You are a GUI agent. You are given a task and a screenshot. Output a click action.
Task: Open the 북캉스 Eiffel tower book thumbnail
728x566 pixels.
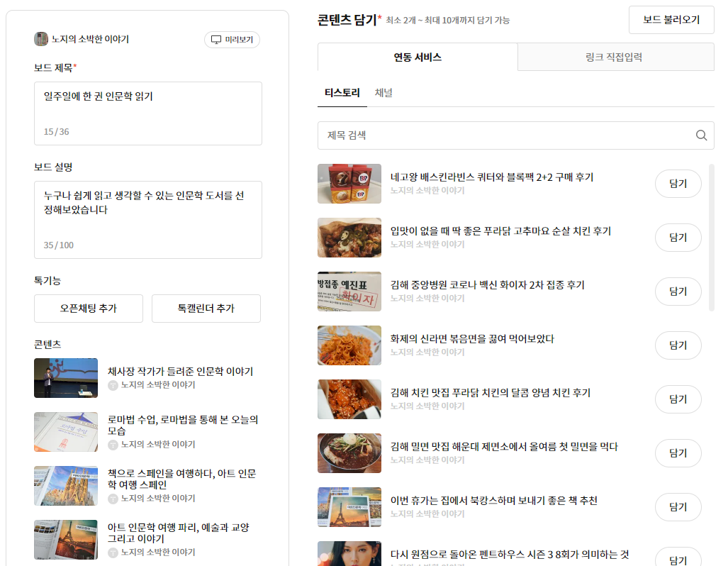349,507
